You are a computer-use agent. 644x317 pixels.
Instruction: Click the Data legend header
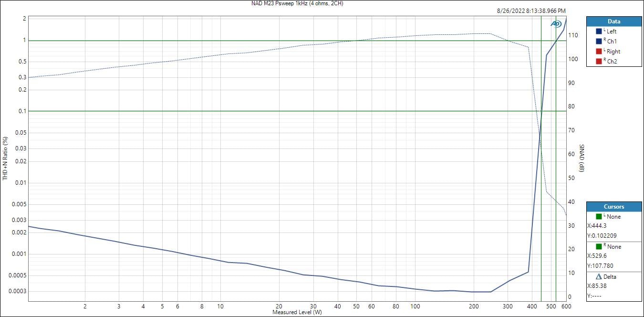pyautogui.click(x=614, y=21)
